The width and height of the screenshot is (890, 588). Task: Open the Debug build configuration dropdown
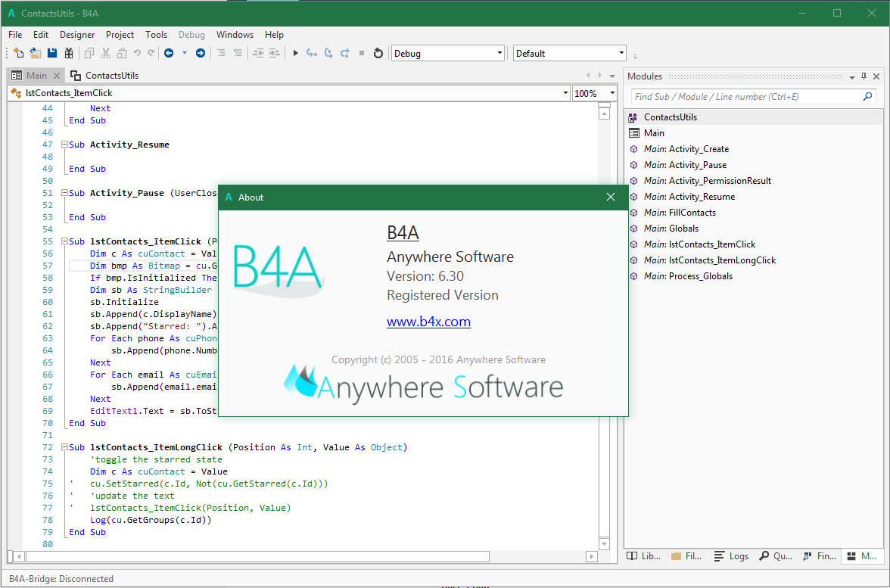(499, 53)
